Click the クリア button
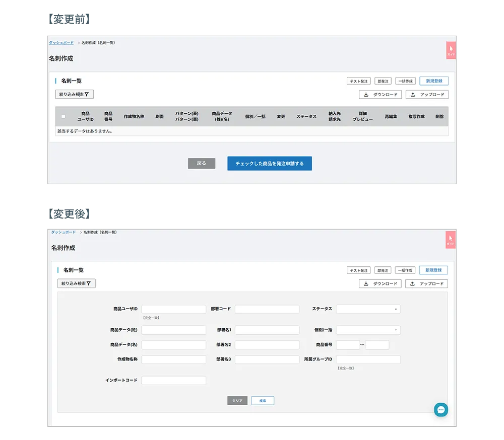504x440 pixels. point(237,401)
